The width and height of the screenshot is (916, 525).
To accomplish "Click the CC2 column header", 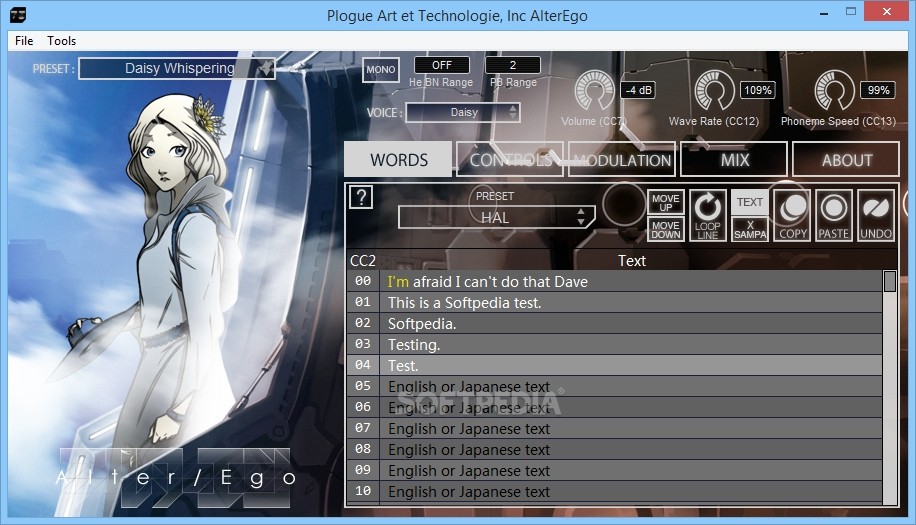I will pos(362,260).
